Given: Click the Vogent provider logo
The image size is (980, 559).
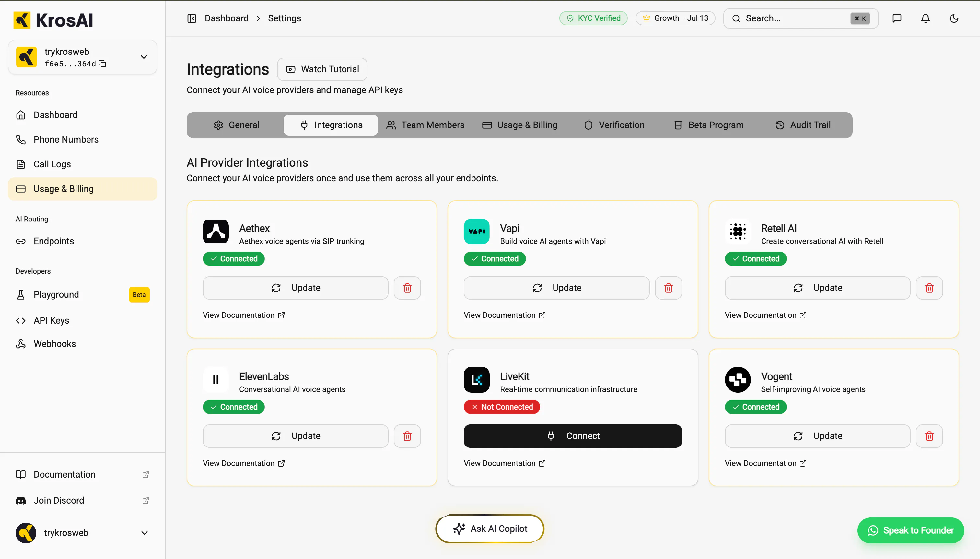Looking at the screenshot, I should (738, 380).
